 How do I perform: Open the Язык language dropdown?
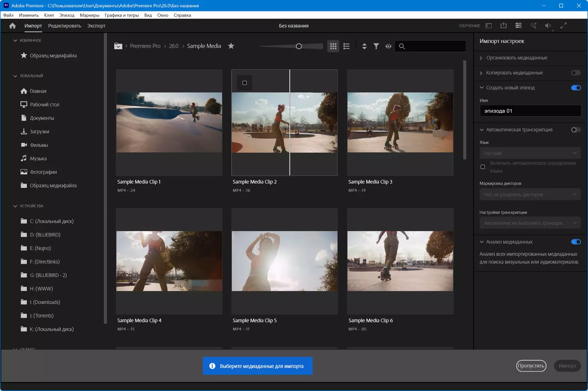[x=530, y=153]
